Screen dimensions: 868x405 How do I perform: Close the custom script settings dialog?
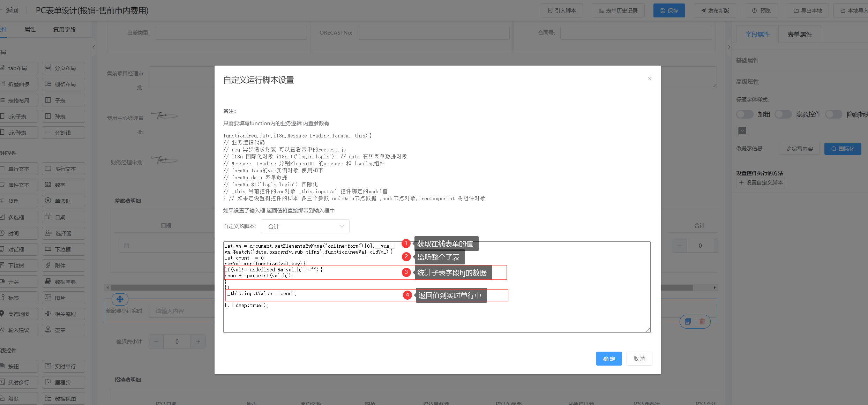650,79
